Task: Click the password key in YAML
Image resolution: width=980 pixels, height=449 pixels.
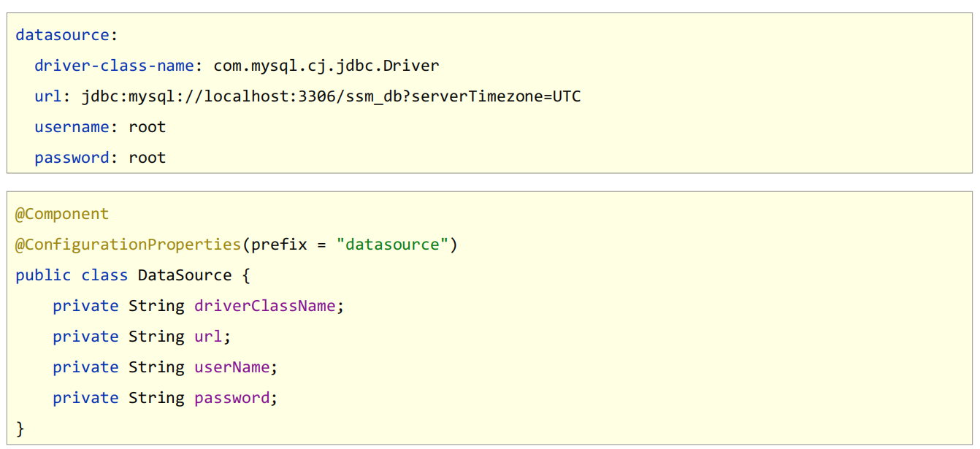Action: point(72,158)
